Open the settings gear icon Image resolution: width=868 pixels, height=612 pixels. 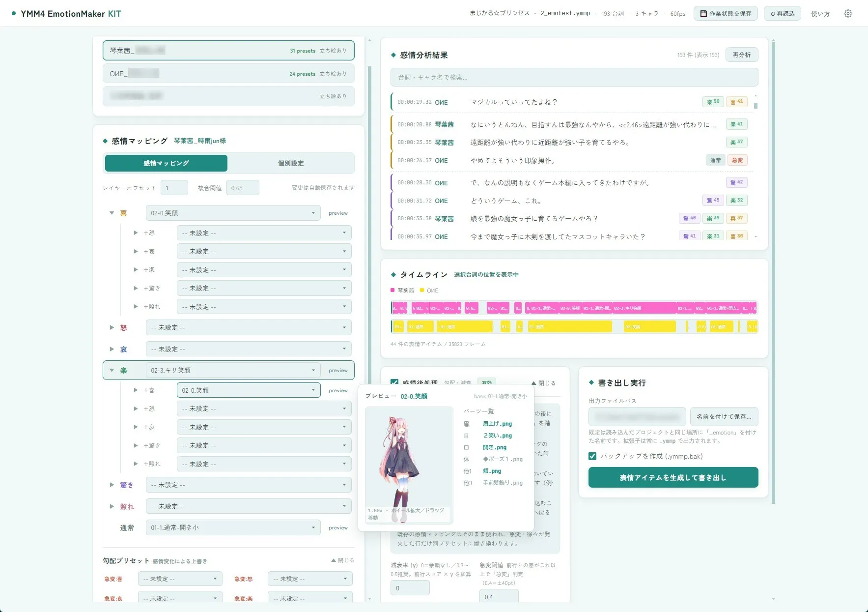(x=848, y=14)
